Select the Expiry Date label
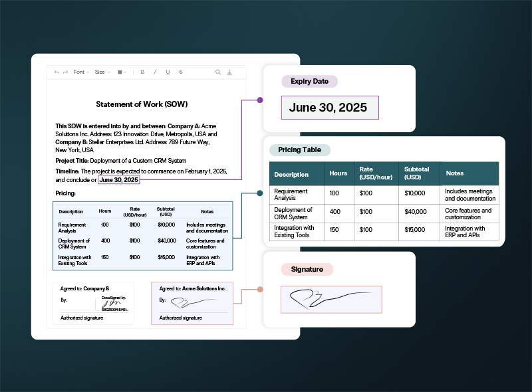 click(x=309, y=81)
